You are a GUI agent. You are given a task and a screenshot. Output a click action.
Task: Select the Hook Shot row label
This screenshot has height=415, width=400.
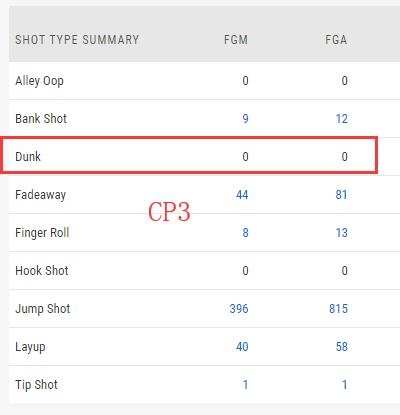42,271
